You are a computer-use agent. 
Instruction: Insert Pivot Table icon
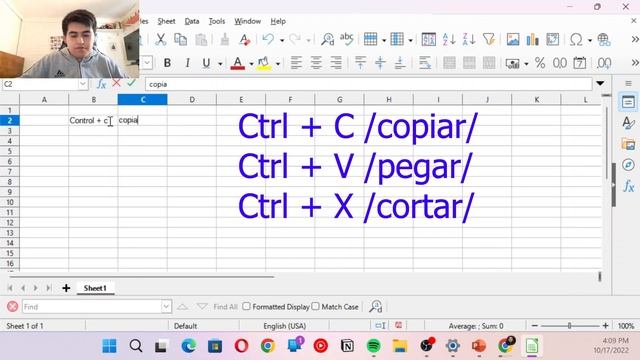click(x=553, y=40)
